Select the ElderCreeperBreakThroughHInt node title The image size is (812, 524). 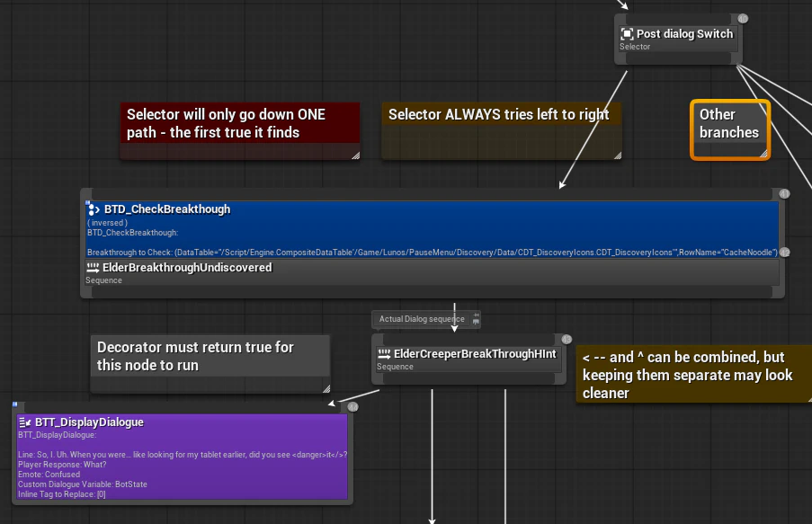[475, 354]
